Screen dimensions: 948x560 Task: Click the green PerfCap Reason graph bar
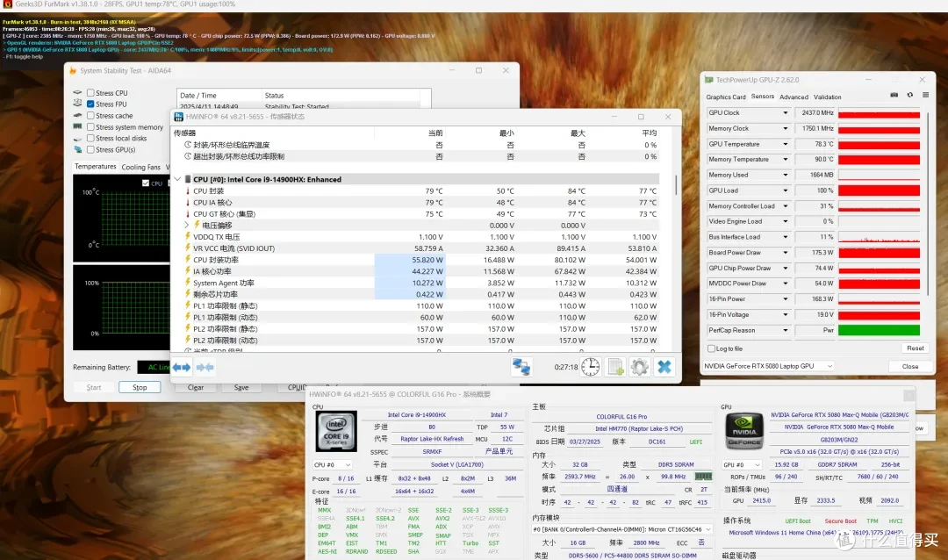click(x=879, y=330)
